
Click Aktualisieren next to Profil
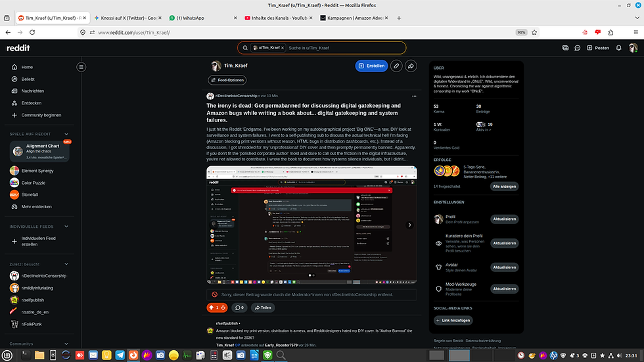pyautogui.click(x=504, y=219)
